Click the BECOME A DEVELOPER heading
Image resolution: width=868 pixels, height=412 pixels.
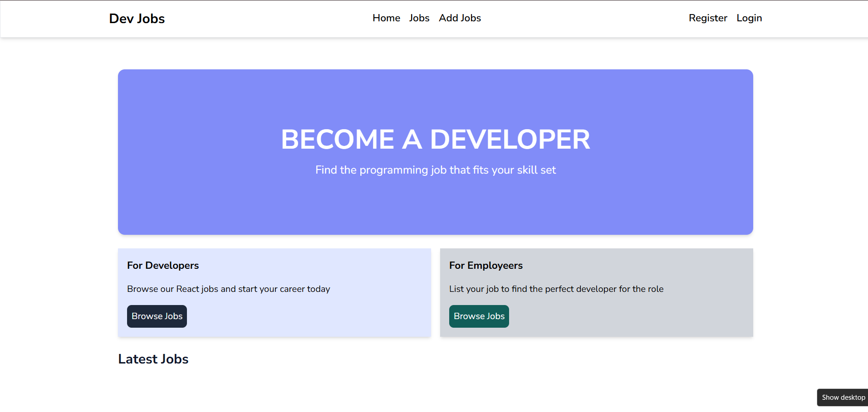point(435,139)
